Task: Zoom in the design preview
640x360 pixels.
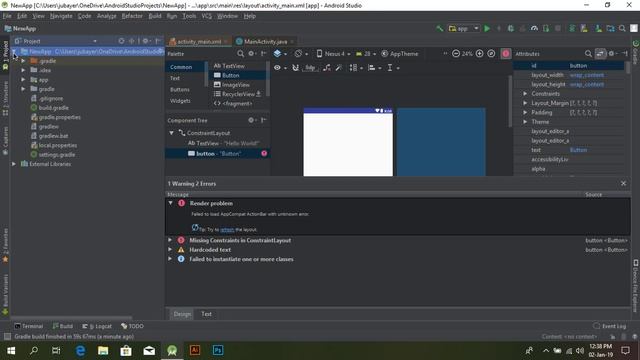Action: click(480, 54)
